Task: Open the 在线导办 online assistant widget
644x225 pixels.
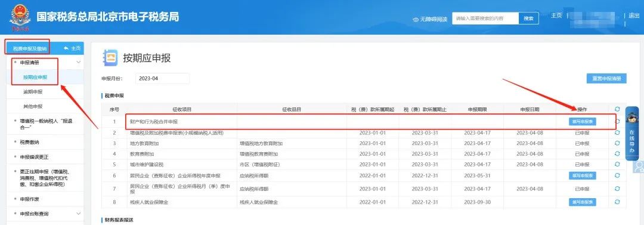Action: tap(631, 134)
